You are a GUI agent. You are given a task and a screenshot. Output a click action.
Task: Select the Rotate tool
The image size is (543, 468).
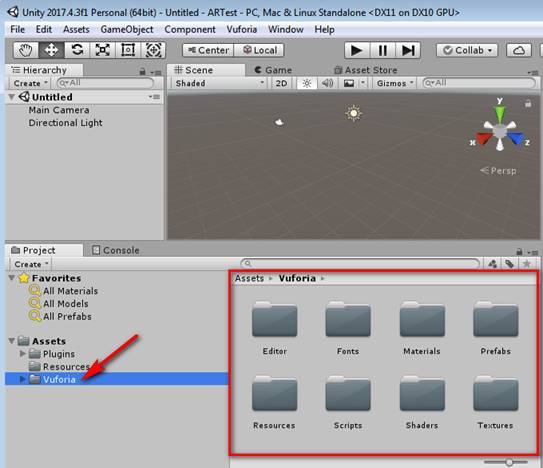(77, 50)
